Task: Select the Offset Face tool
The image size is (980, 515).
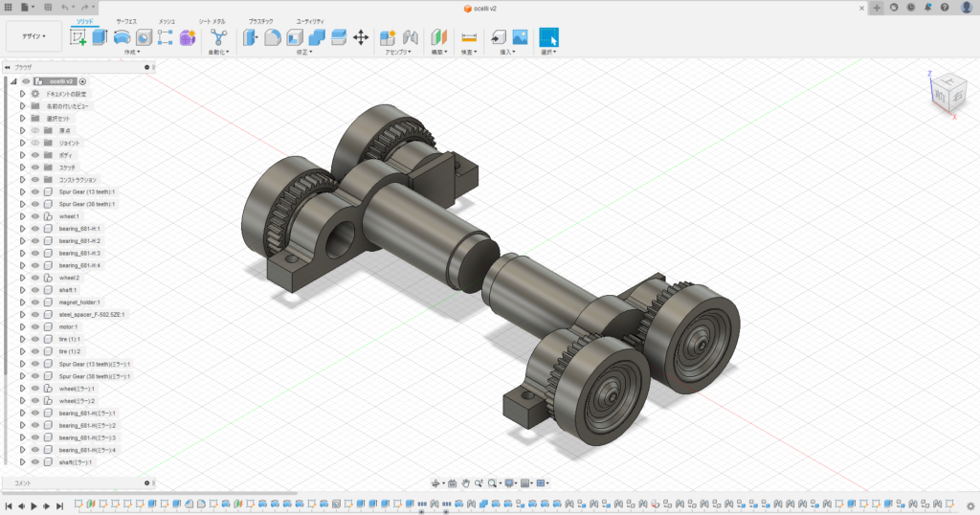Action: coord(339,37)
